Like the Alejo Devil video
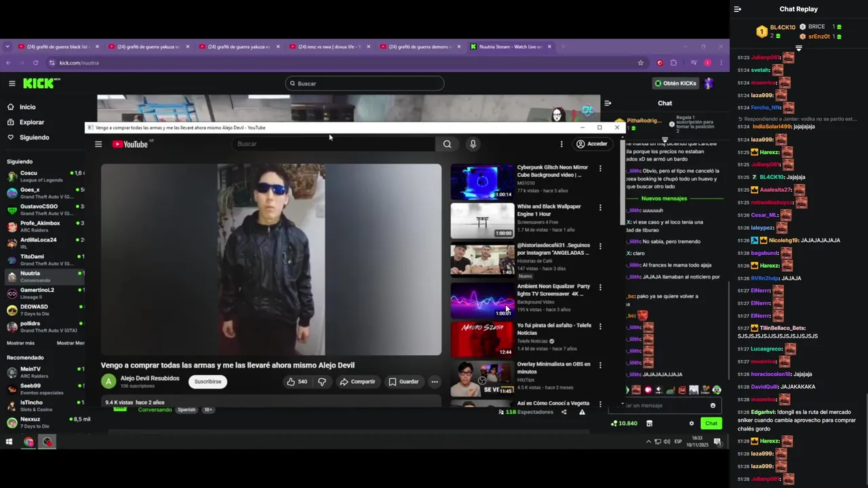 [296, 382]
